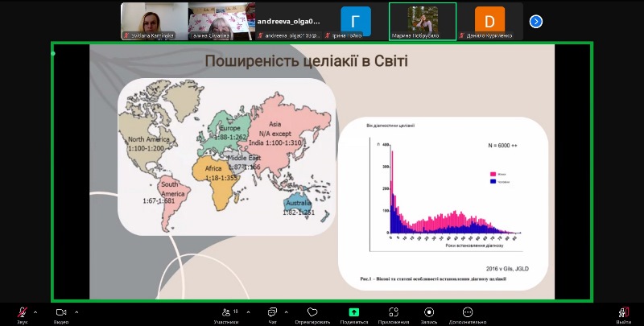Turn on camera with Видео button
The image size is (644, 326).
pos(61,313)
